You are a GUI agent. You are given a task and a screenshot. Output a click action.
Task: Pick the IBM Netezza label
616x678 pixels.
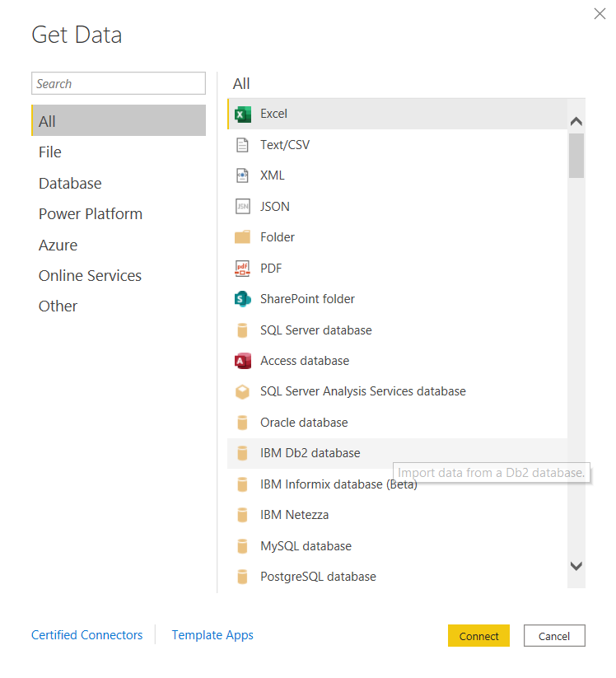click(294, 515)
